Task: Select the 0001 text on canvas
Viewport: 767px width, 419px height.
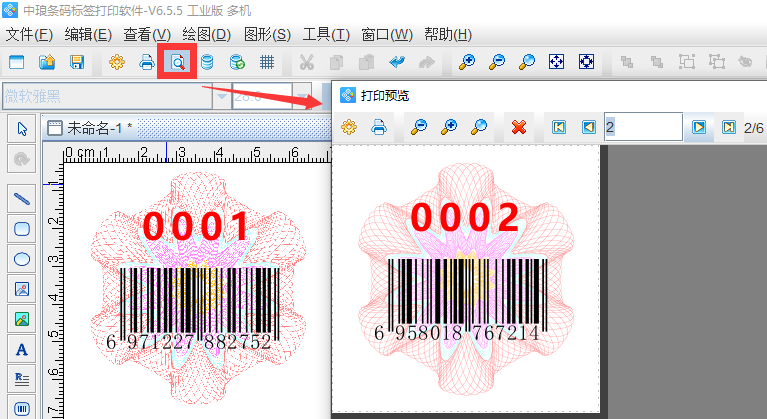Action: point(196,225)
